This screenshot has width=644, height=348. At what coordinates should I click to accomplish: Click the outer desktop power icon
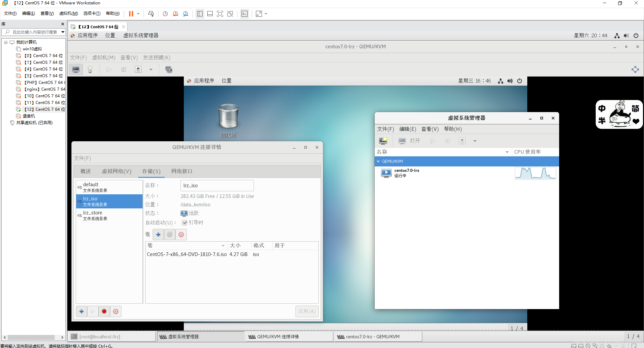(636, 36)
